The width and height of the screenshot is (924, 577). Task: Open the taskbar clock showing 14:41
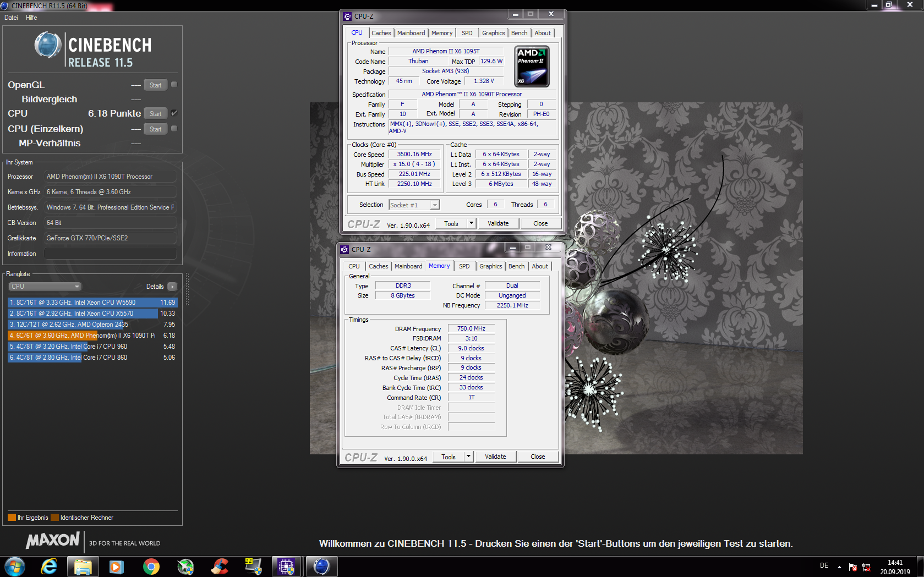click(x=895, y=567)
